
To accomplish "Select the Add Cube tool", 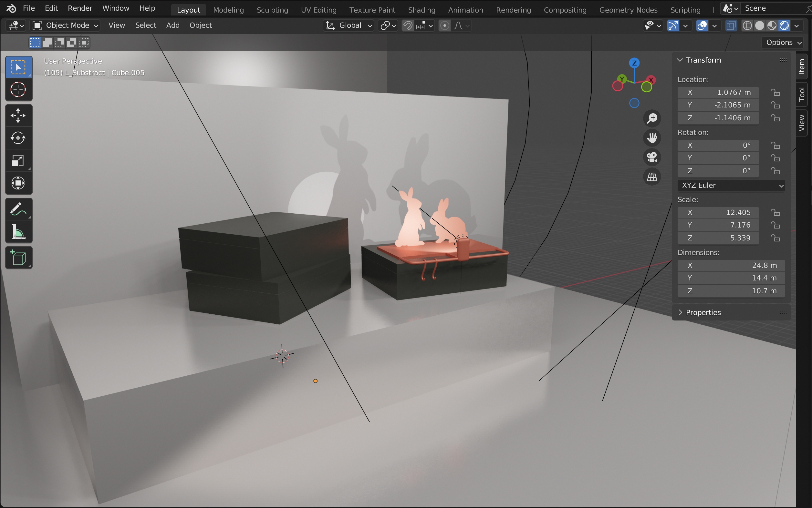I will [18, 258].
